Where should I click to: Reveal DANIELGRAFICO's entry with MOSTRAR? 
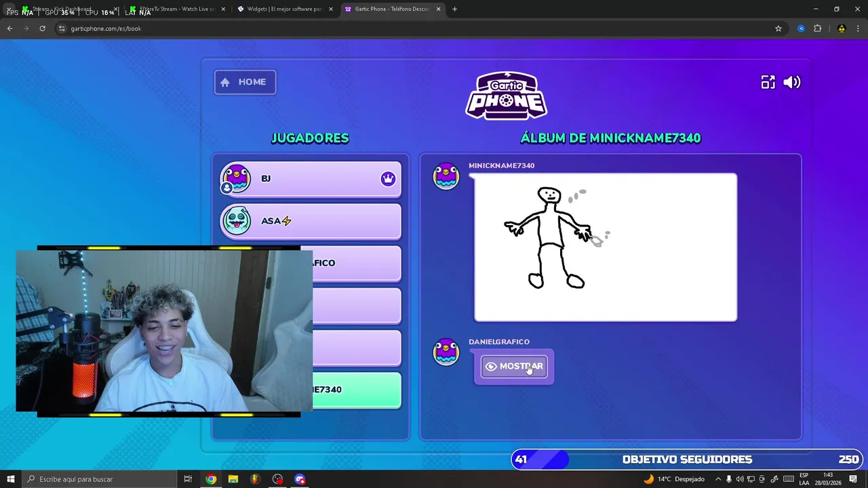coord(514,367)
